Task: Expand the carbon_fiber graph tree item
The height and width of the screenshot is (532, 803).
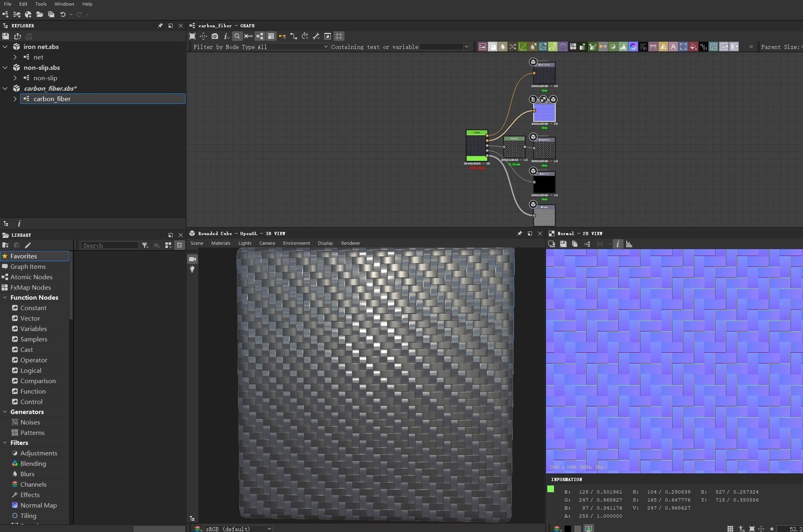Action: click(15, 99)
